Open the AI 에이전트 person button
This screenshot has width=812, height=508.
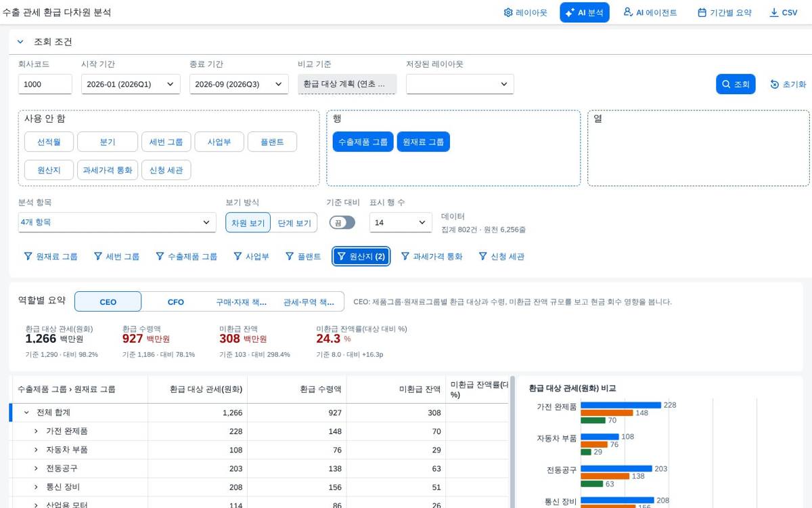tap(650, 12)
